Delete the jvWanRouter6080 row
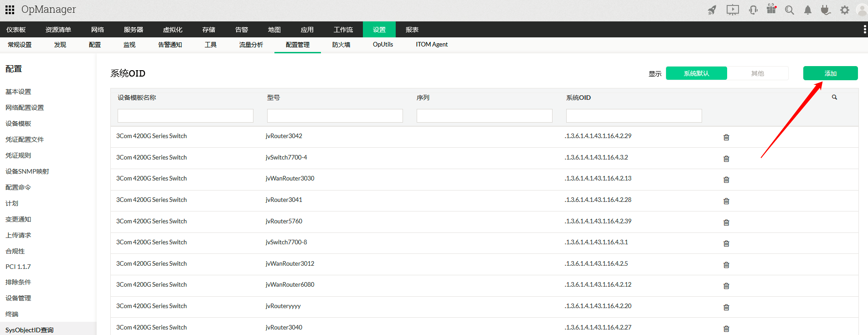 [726, 286]
